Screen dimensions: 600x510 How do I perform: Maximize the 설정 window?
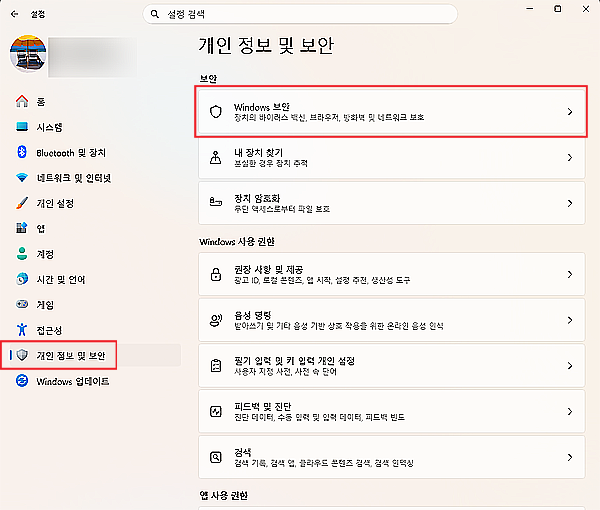pyautogui.click(x=558, y=8)
